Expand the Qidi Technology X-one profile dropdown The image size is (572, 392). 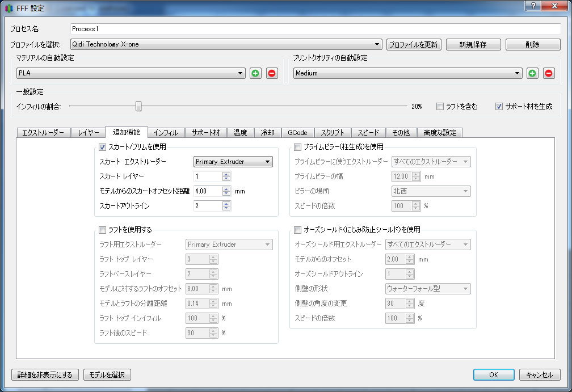click(226, 44)
